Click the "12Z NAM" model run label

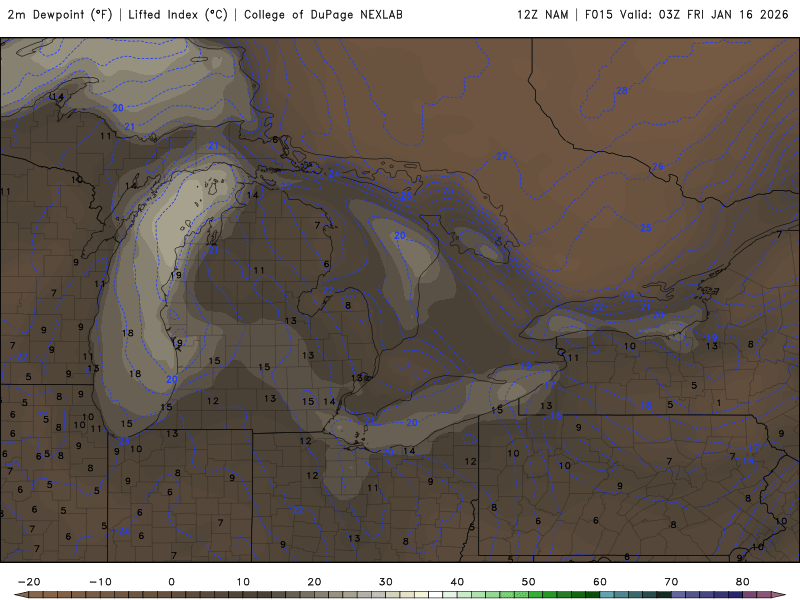(542, 15)
